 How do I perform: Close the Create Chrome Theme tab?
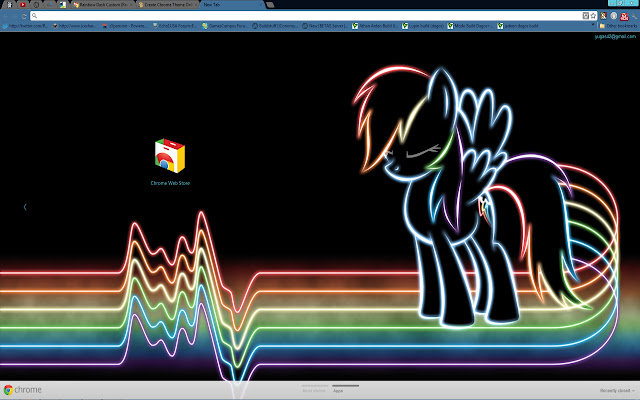pyautogui.click(x=196, y=5)
